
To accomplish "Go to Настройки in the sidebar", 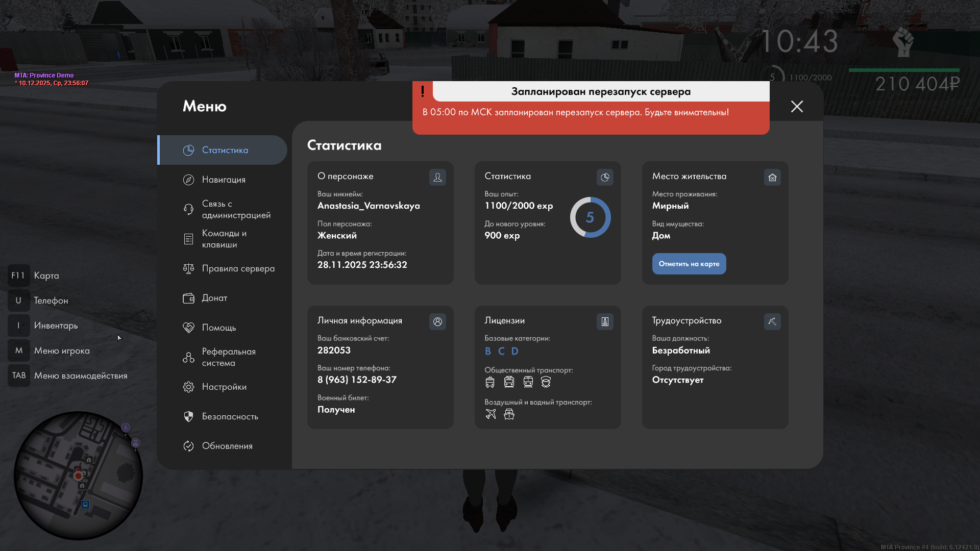I will (224, 387).
